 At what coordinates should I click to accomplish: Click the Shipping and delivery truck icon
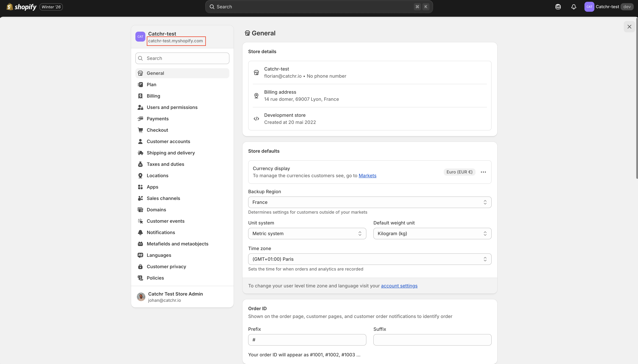pos(140,153)
